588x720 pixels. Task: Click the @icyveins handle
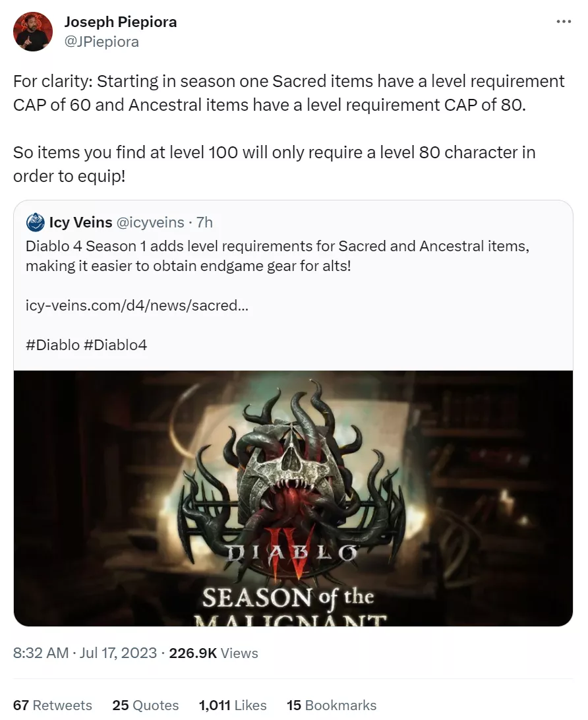(150, 222)
